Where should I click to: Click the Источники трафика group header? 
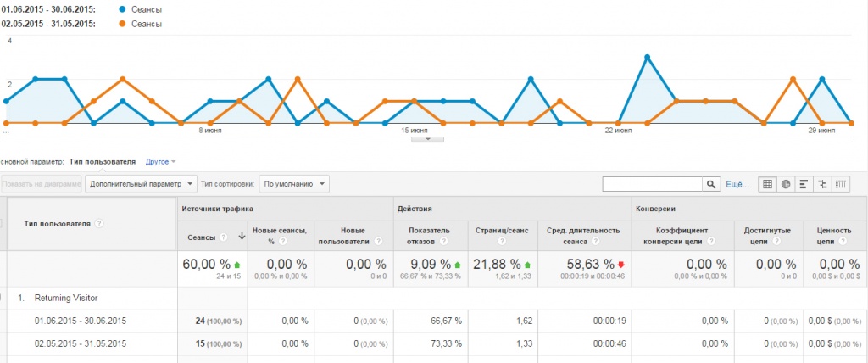(218, 209)
